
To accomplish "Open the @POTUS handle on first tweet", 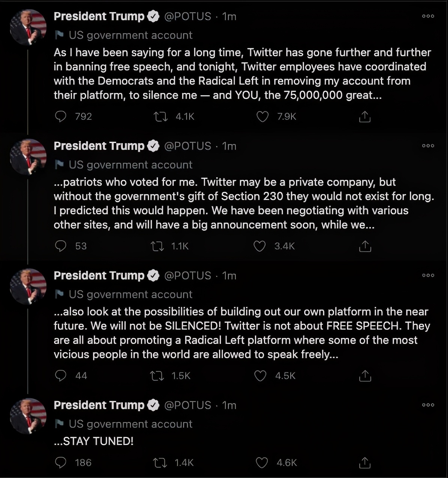I will point(188,16).
